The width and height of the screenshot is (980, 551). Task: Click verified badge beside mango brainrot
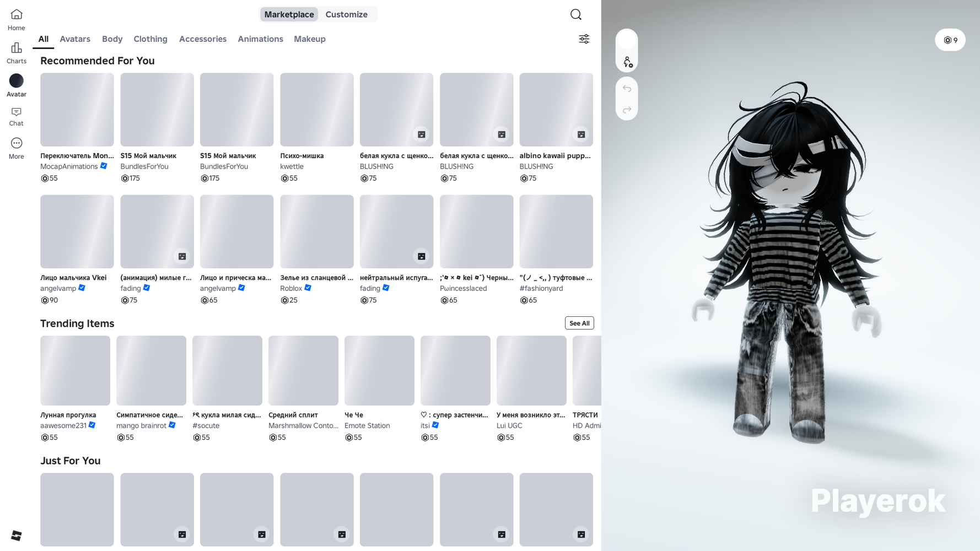(172, 425)
